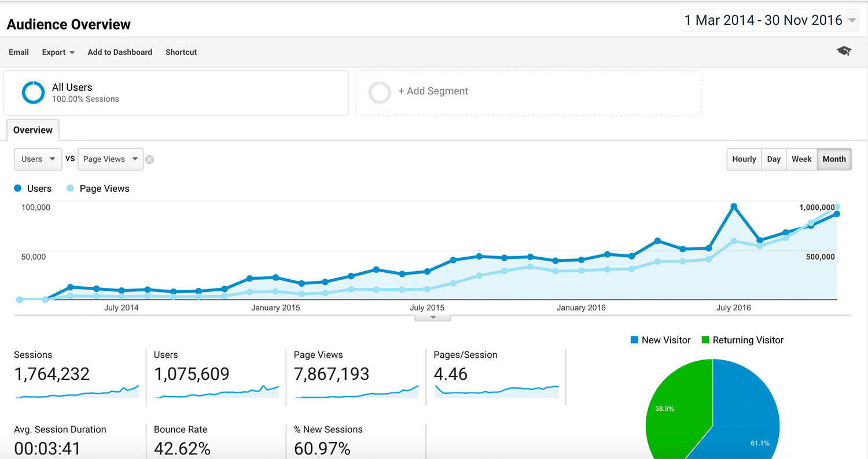The width and height of the screenshot is (868, 459).
Task: Switch chart to Week view
Action: point(801,159)
